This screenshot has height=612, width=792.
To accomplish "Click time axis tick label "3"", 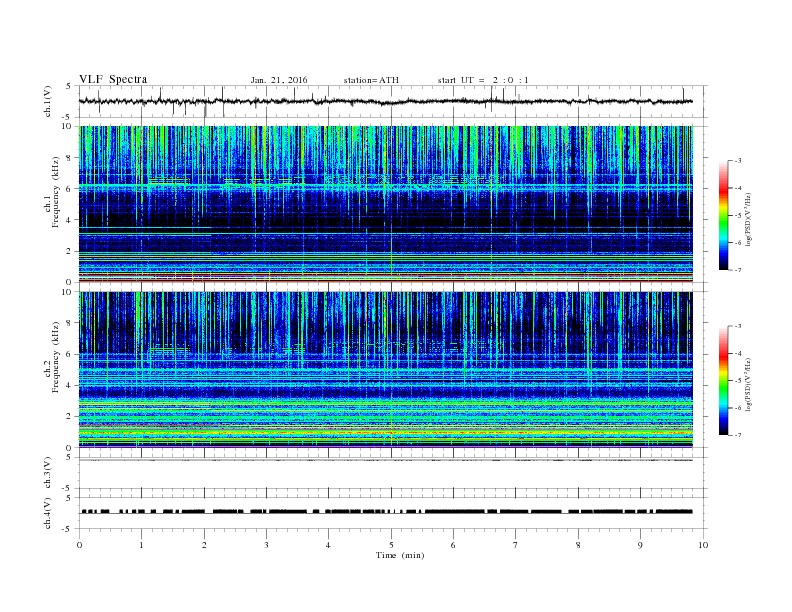I will [266, 545].
